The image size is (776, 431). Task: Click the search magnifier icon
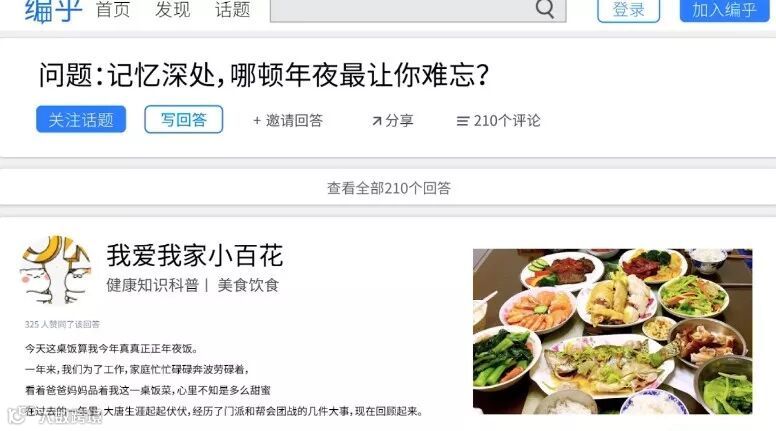click(545, 8)
